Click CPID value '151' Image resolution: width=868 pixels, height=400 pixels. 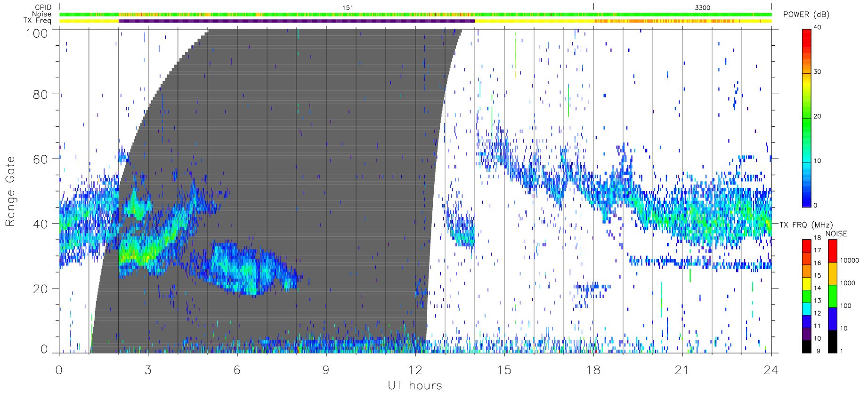coord(348,8)
